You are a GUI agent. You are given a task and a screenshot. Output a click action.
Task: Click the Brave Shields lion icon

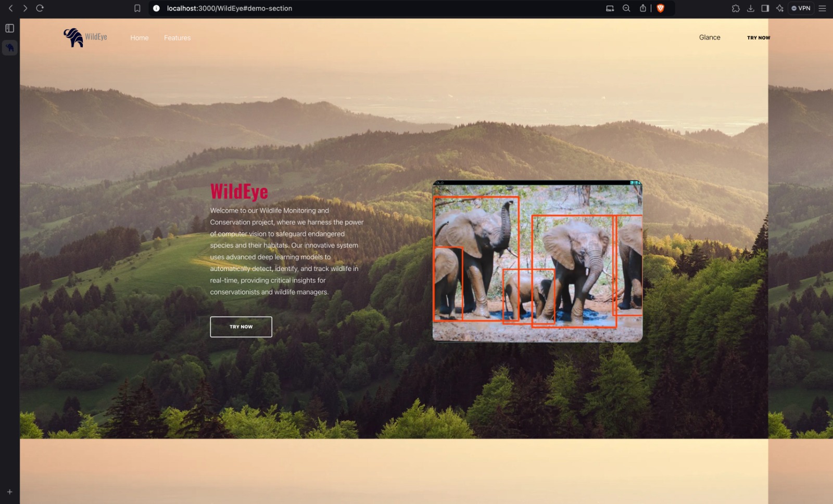tap(661, 8)
